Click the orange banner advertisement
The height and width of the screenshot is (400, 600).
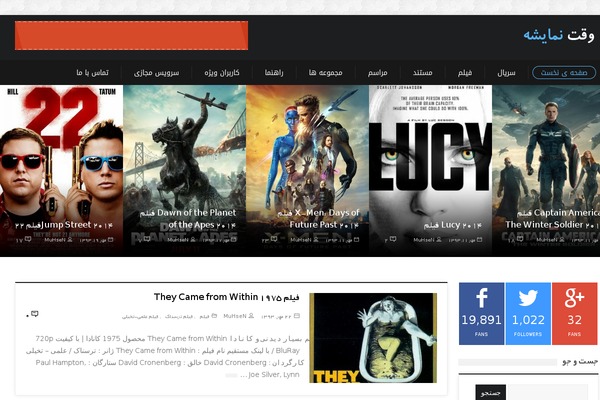coord(131,36)
